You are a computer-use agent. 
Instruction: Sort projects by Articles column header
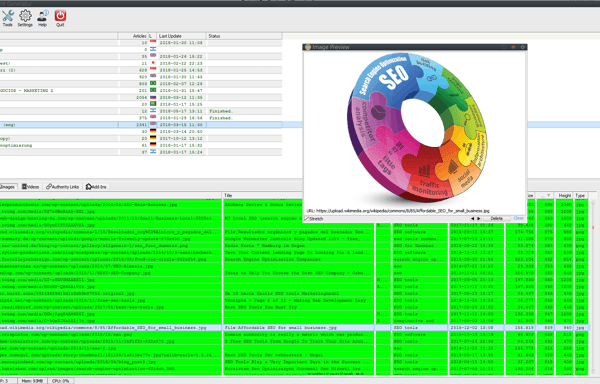tap(133, 36)
